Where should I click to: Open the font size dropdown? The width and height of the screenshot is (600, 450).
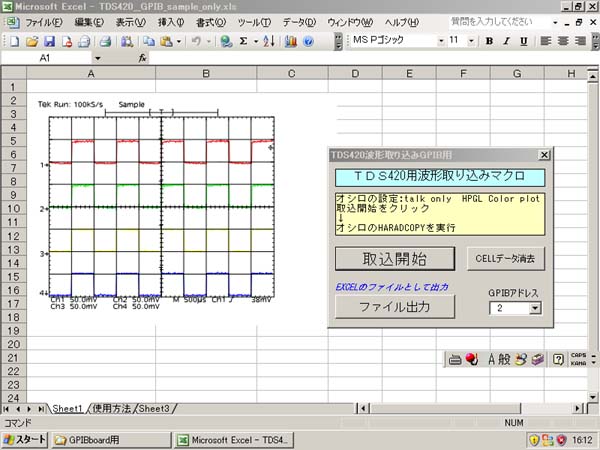(471, 41)
